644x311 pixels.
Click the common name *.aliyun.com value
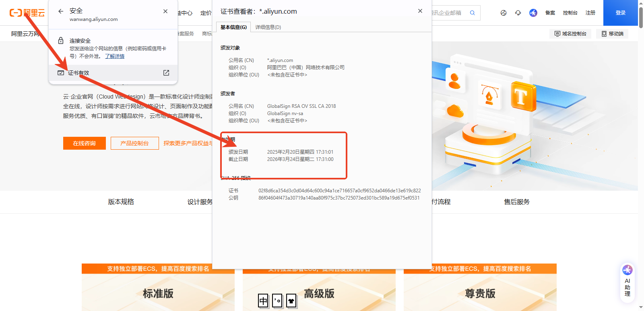tap(280, 60)
